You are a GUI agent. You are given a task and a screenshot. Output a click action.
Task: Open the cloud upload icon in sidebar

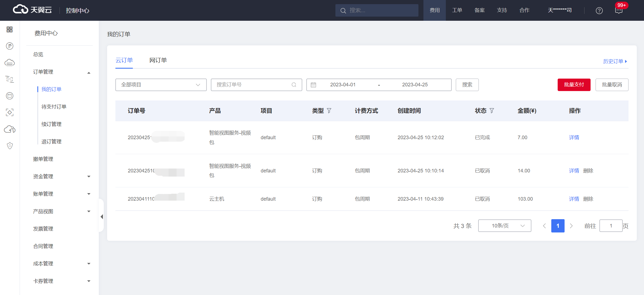(x=10, y=129)
